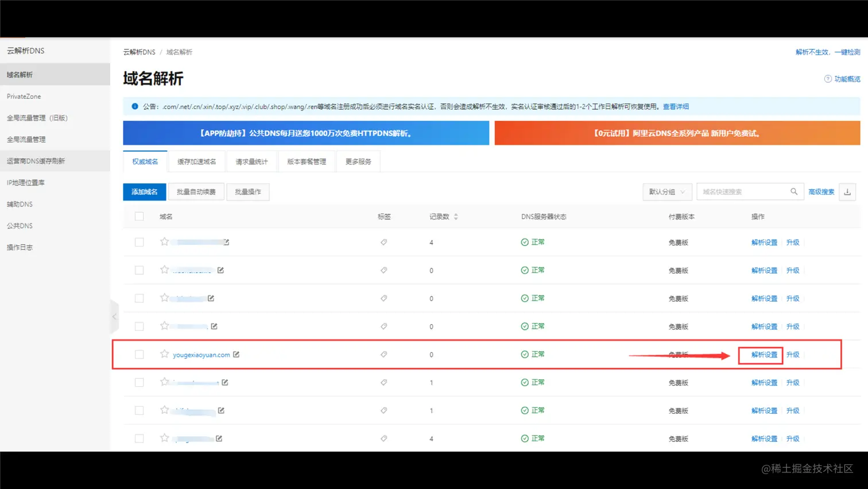Tick the checkbox of the last listed domain

[139, 438]
